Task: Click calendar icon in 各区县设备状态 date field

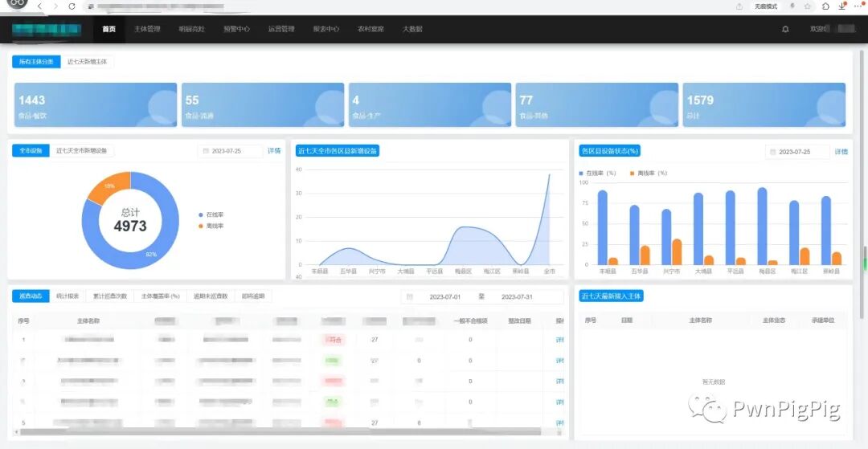Action: click(773, 152)
